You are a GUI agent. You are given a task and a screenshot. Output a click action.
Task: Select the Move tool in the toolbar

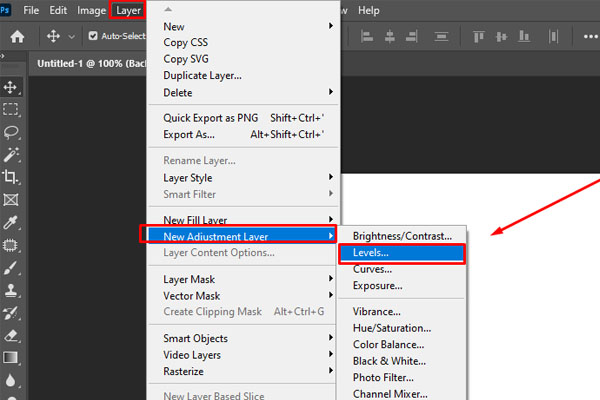[x=11, y=88]
